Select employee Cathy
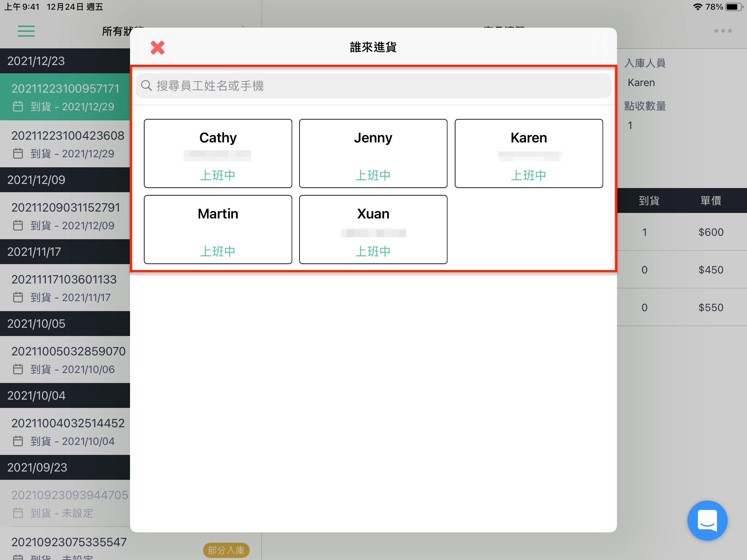Screen dimensions: 747x560 click(x=218, y=153)
